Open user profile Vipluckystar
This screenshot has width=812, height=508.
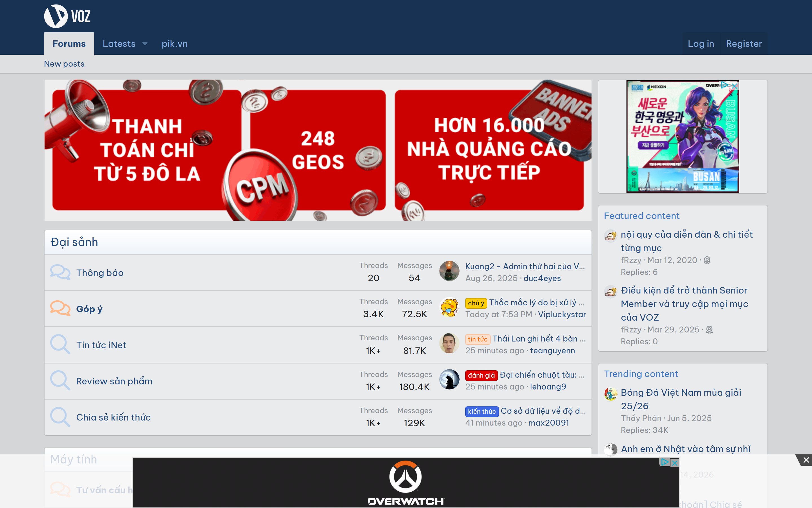(x=562, y=314)
